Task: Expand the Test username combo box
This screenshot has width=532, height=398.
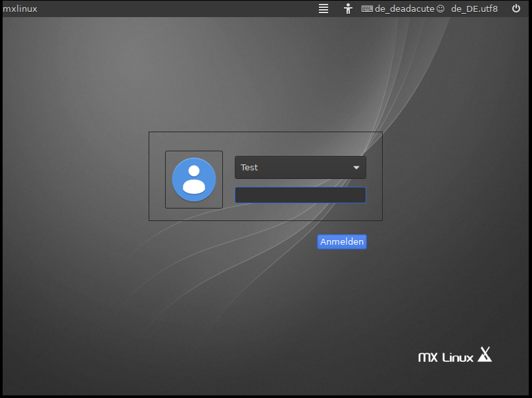Action: (x=300, y=168)
